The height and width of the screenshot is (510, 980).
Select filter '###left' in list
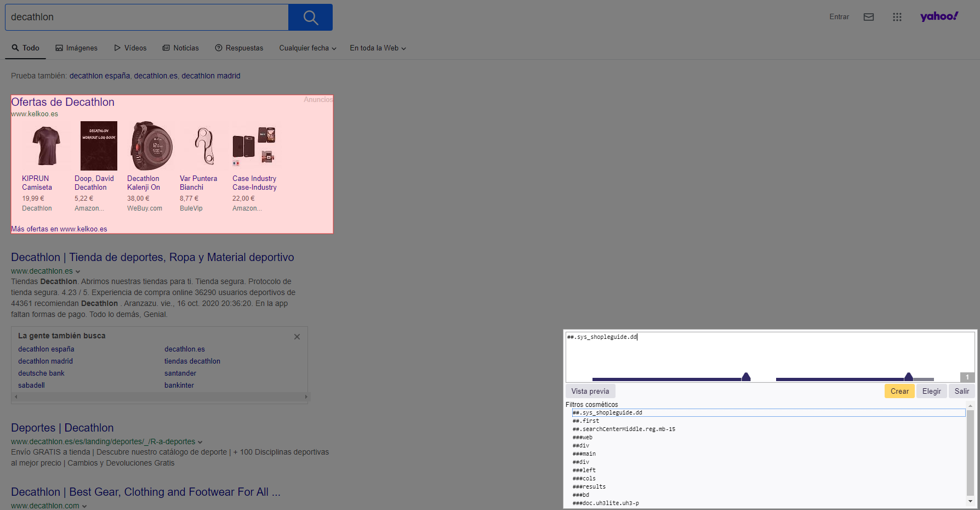click(x=768, y=471)
